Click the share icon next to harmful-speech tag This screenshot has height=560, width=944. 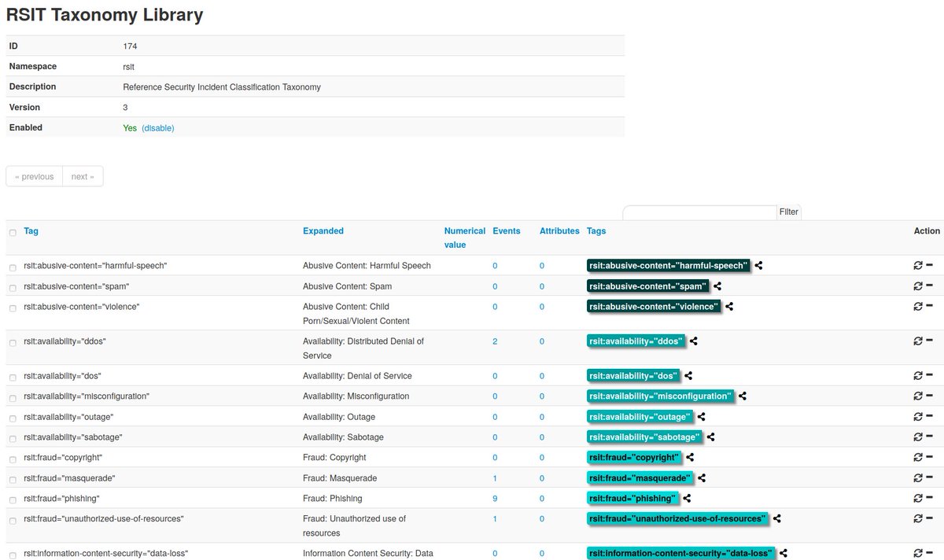pyautogui.click(x=758, y=265)
